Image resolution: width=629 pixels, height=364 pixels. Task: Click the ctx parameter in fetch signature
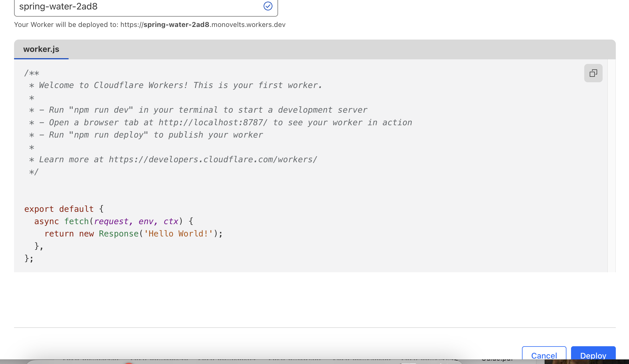[x=171, y=221]
